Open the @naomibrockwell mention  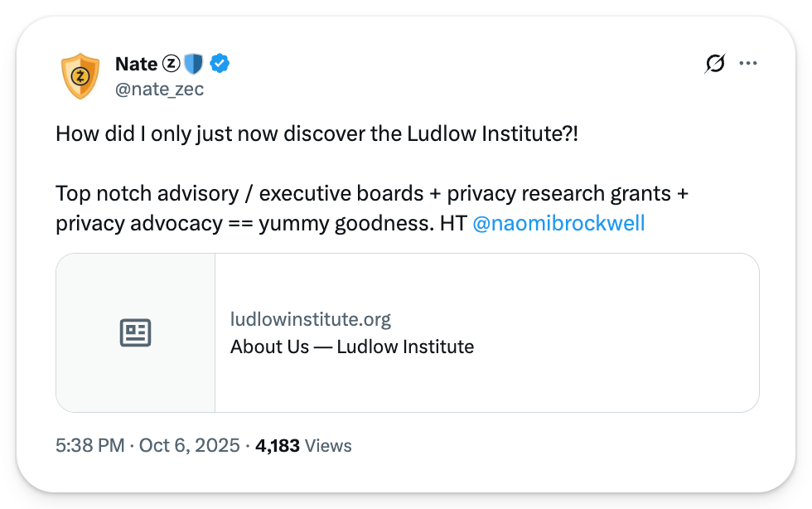point(558,223)
